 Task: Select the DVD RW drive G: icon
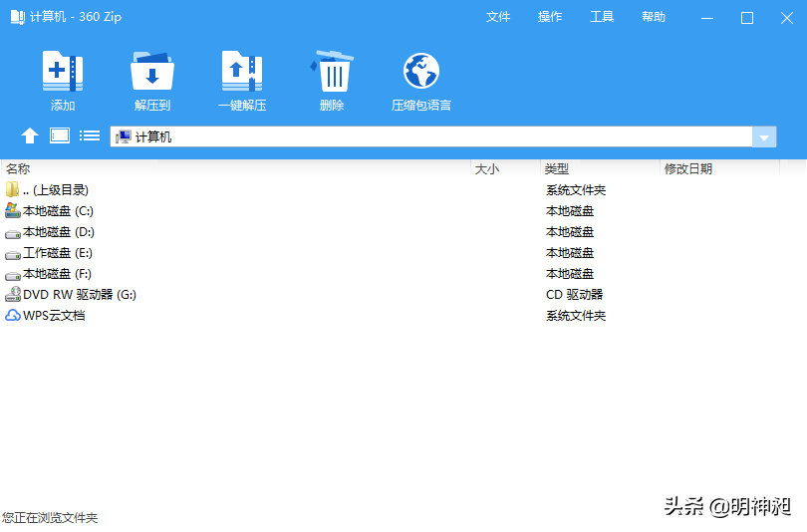[x=12, y=294]
